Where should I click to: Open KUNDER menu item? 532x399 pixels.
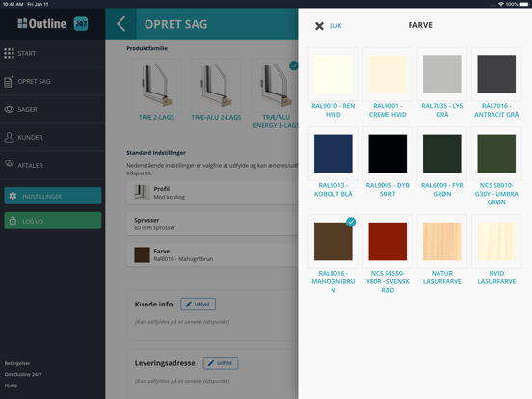click(x=53, y=137)
